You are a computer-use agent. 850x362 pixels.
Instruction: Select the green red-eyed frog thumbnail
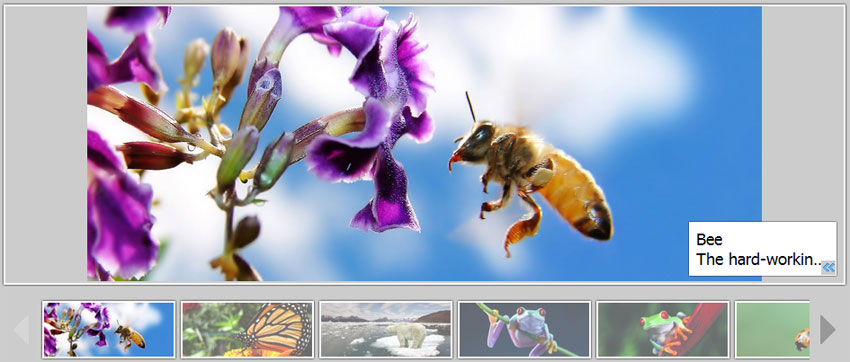pos(663,329)
